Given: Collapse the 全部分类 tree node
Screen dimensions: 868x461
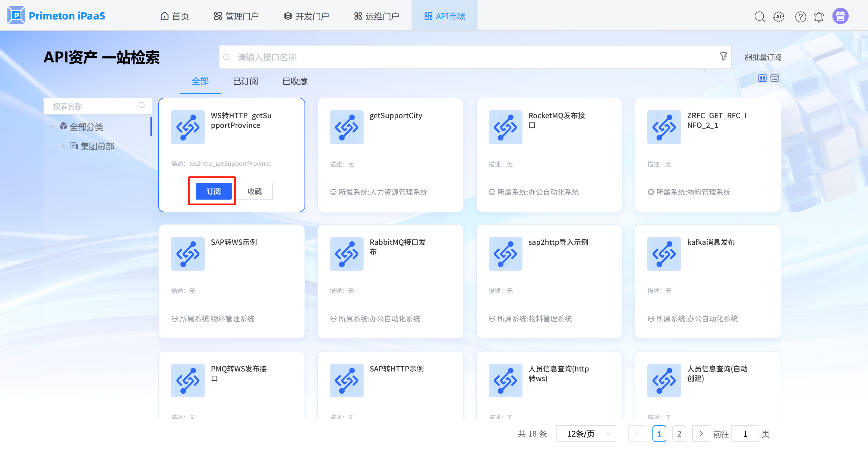Looking at the screenshot, I should (52, 127).
